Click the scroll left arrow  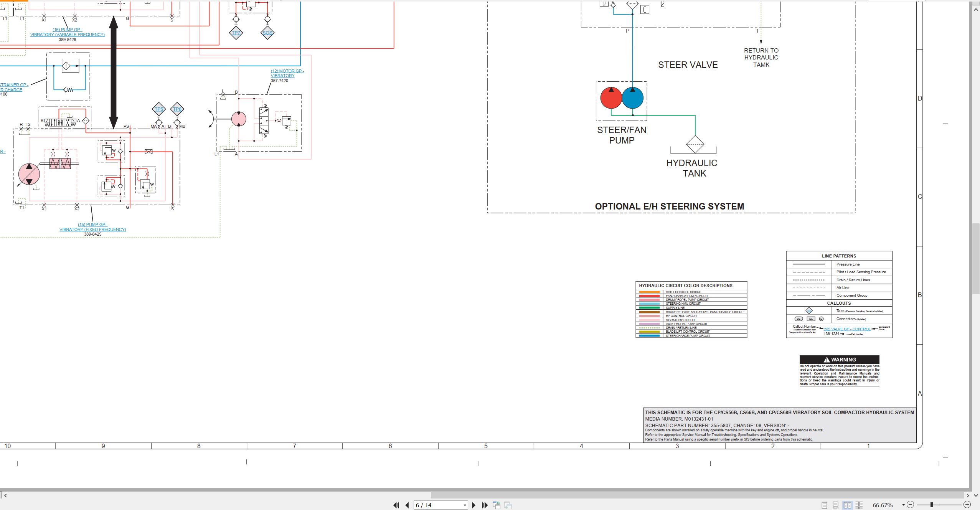point(5,495)
